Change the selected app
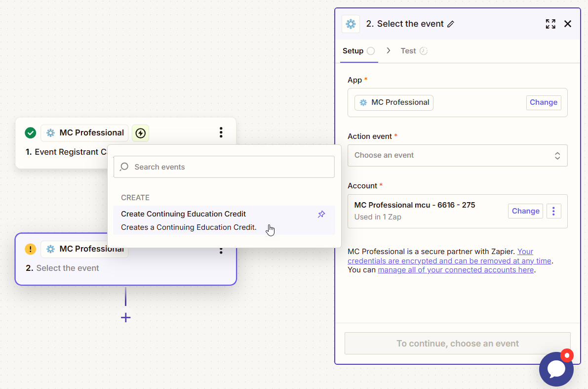588x389 pixels. (x=544, y=102)
